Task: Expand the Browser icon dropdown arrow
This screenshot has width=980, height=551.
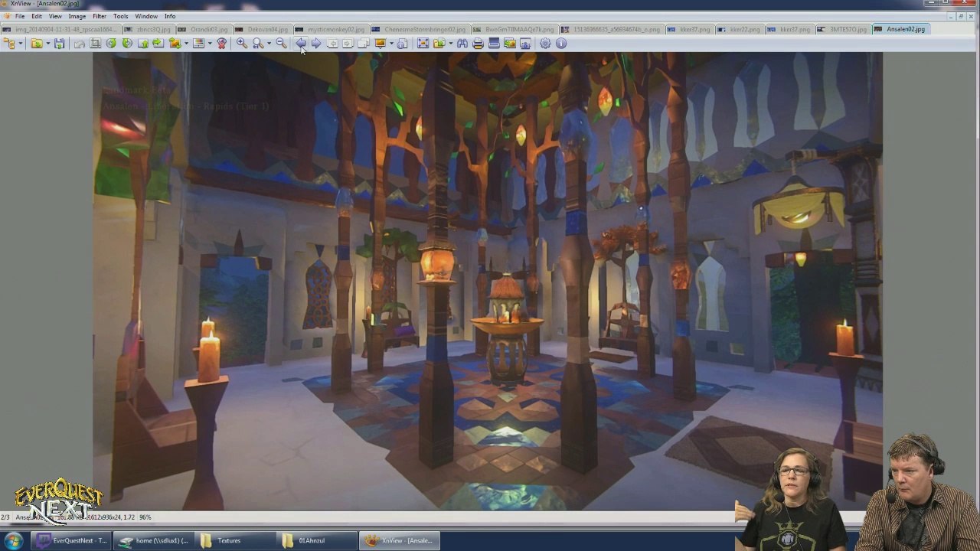Action: 21,44
